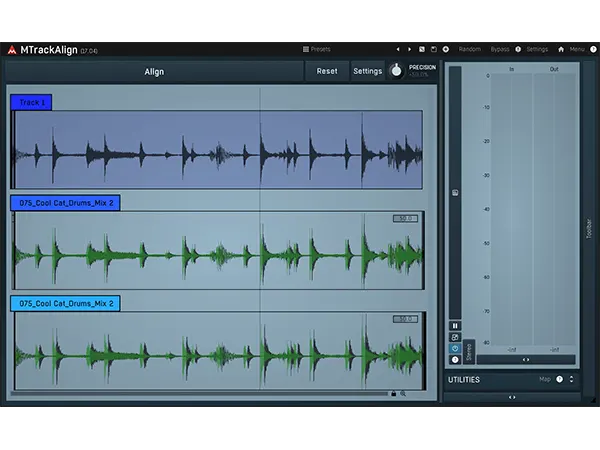Click the Random button in title bar
The width and height of the screenshot is (600, 450).
[x=470, y=49]
